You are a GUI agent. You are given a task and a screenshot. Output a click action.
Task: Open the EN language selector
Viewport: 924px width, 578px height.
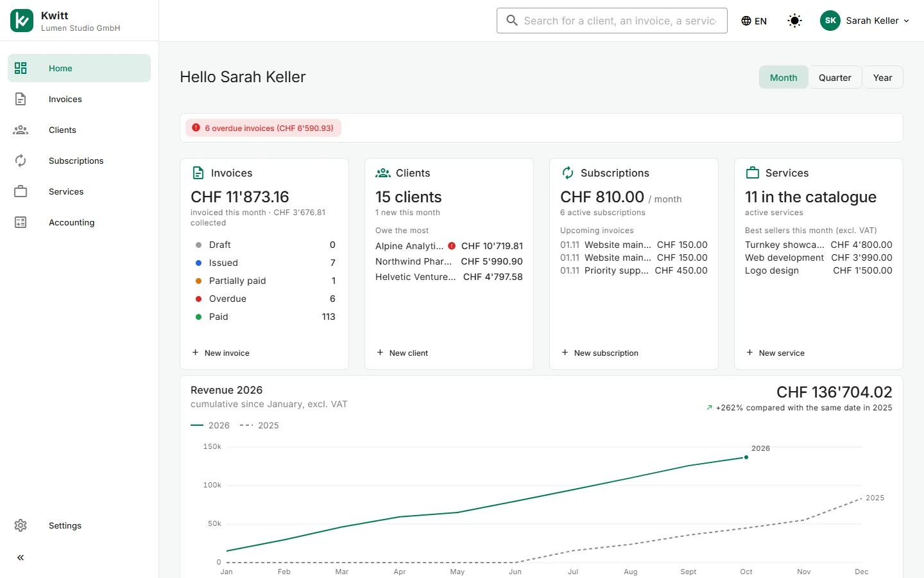pyautogui.click(x=754, y=21)
